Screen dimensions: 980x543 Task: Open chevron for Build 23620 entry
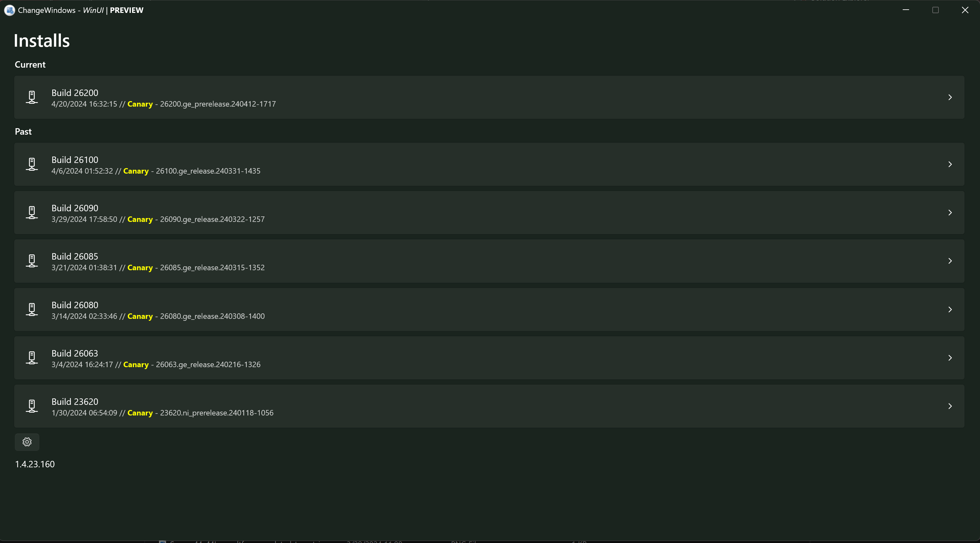pos(950,406)
